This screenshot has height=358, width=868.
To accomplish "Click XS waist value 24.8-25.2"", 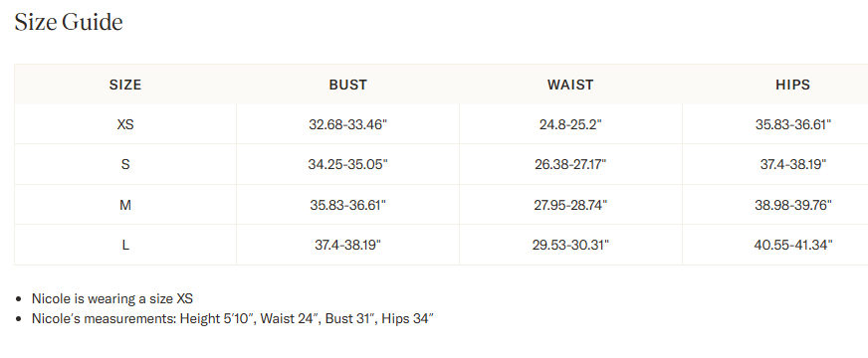I will coord(570,124).
